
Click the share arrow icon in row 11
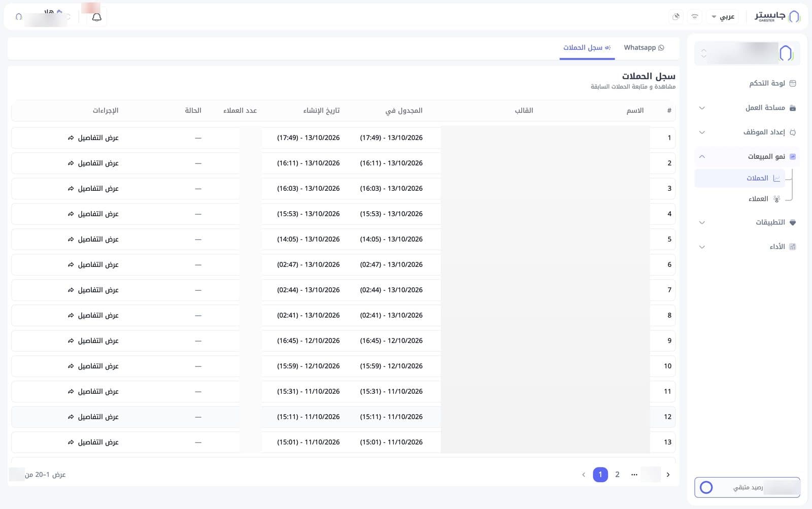point(71,391)
